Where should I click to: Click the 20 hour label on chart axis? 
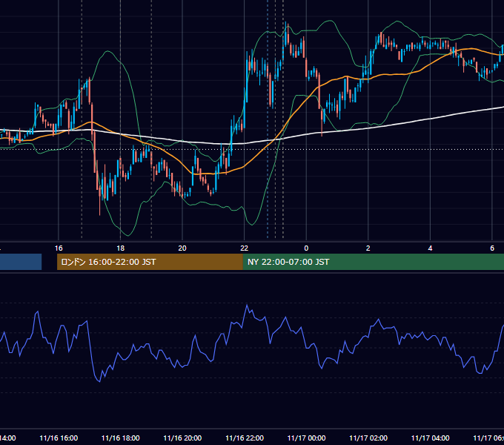click(182, 248)
